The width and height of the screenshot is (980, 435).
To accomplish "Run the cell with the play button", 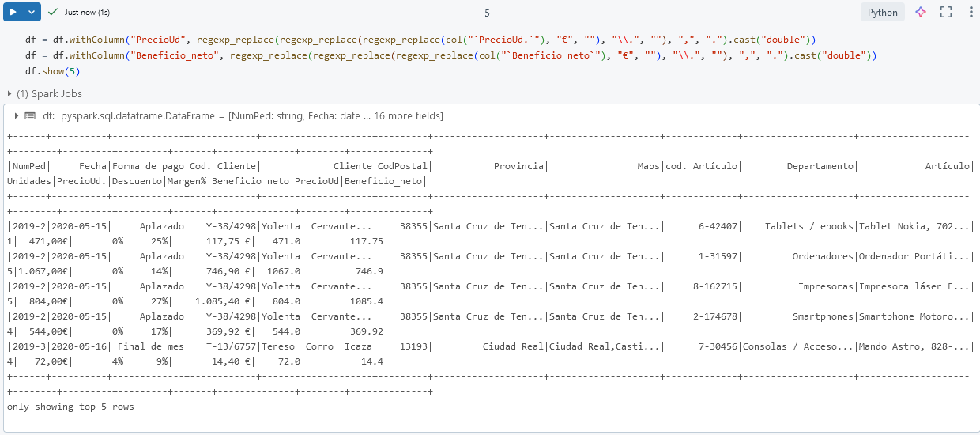I will pos(13,13).
